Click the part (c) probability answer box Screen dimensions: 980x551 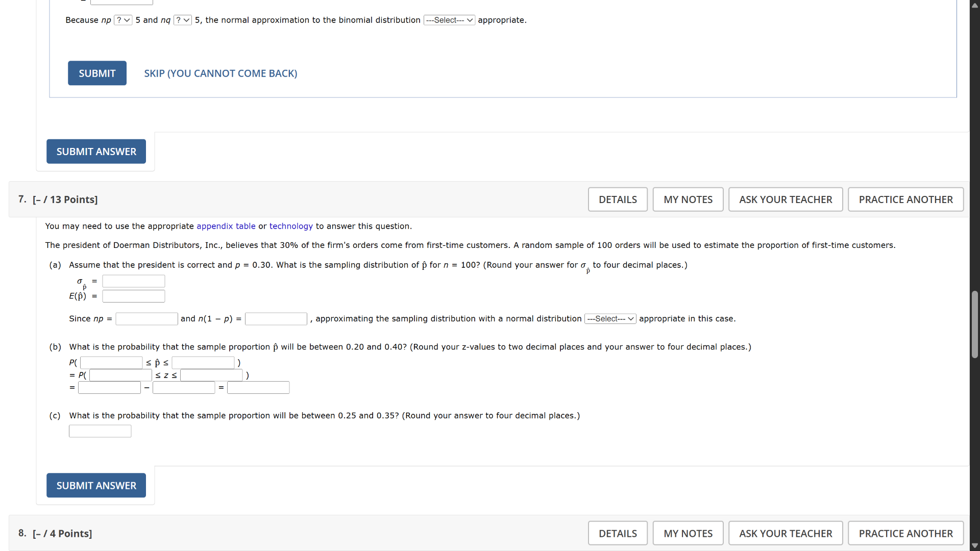pyautogui.click(x=100, y=431)
